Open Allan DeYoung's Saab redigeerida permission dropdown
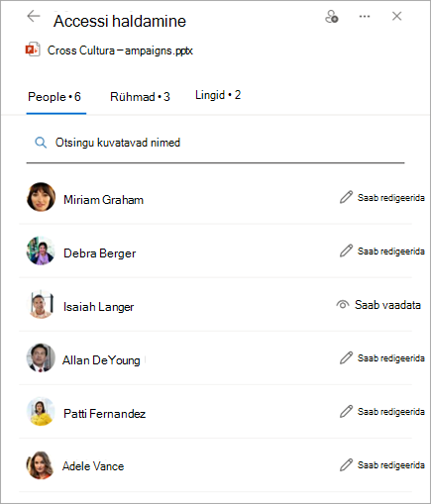 tap(382, 358)
